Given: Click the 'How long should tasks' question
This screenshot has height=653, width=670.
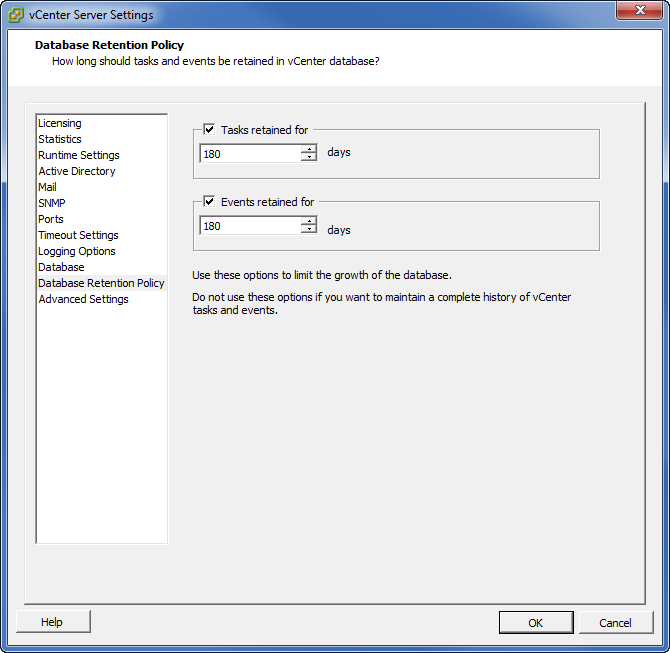Looking at the screenshot, I should point(215,61).
